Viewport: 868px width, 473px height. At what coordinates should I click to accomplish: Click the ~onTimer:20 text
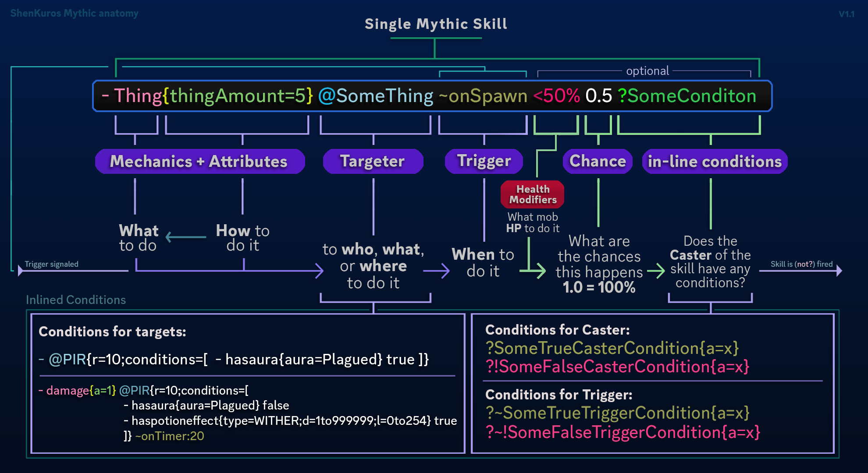[170, 436]
